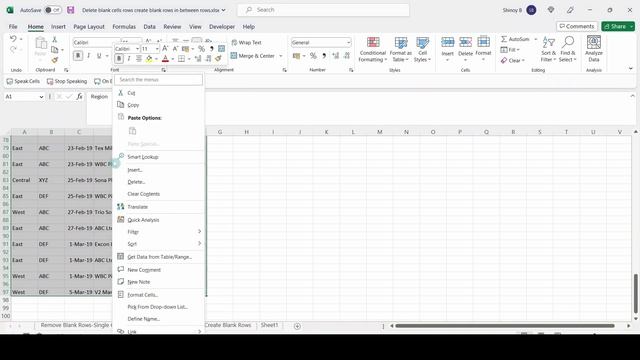Click the Undo arrow icon

point(13,39)
